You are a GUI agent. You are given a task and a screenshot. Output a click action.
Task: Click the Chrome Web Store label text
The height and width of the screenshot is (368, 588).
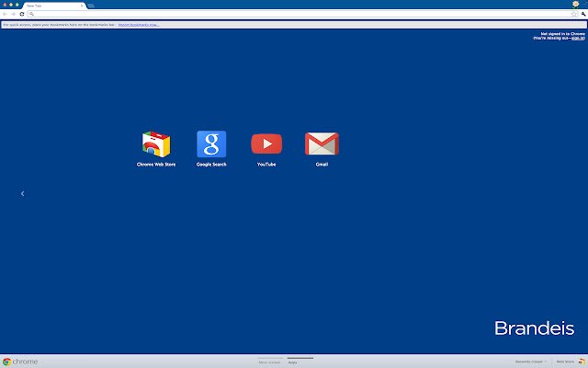click(x=156, y=164)
